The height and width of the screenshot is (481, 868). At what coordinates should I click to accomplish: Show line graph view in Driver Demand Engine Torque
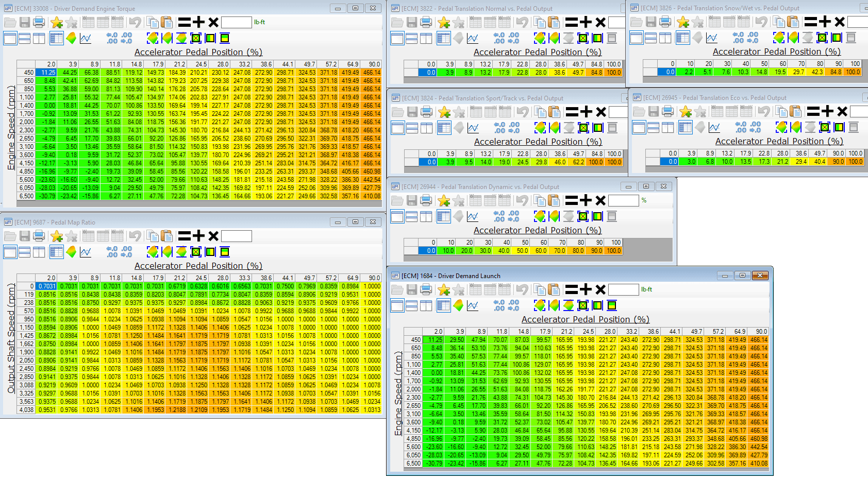pos(86,38)
